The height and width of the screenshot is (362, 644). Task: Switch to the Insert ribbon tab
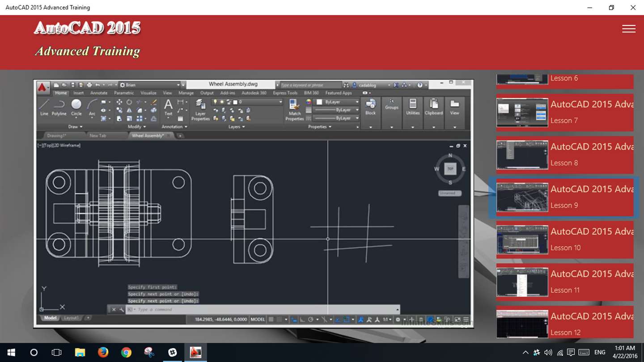(78, 93)
